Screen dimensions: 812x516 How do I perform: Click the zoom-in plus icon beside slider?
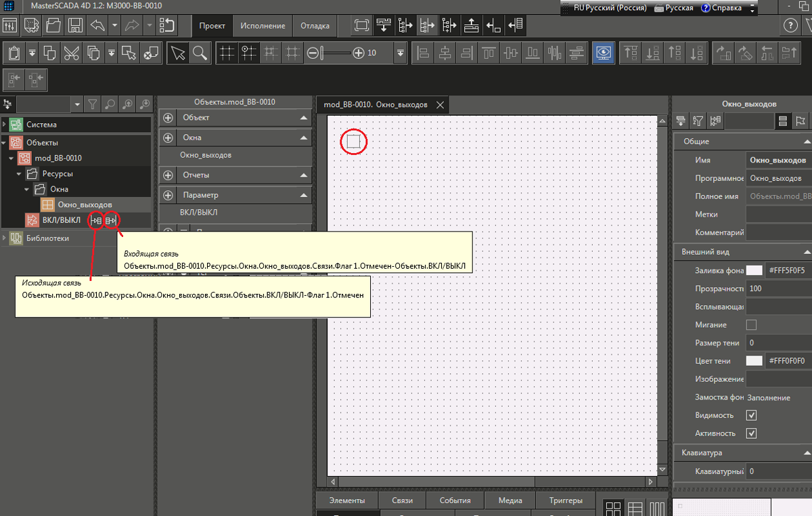tap(359, 52)
